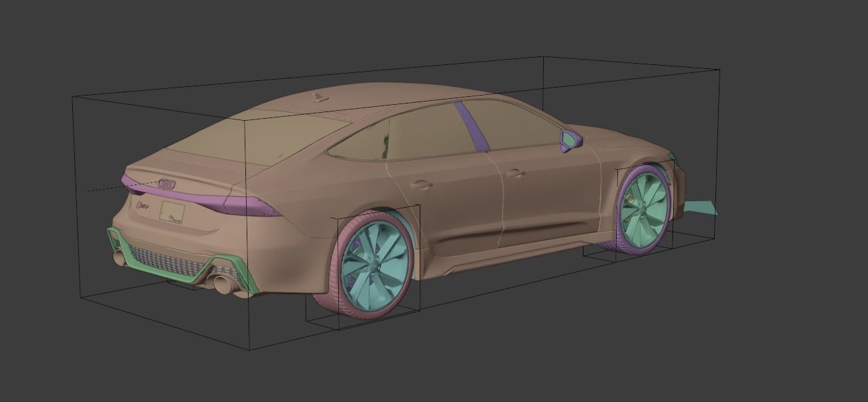868x402 pixels.
Task: Click the model badge left of license plate
Action: pos(141,206)
